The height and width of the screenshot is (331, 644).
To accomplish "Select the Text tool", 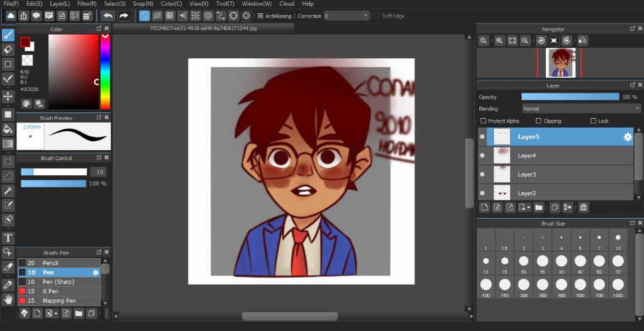I will [x=8, y=238].
